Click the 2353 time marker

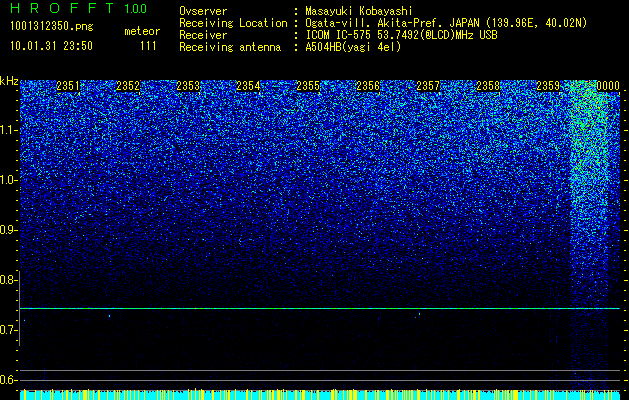tap(188, 86)
